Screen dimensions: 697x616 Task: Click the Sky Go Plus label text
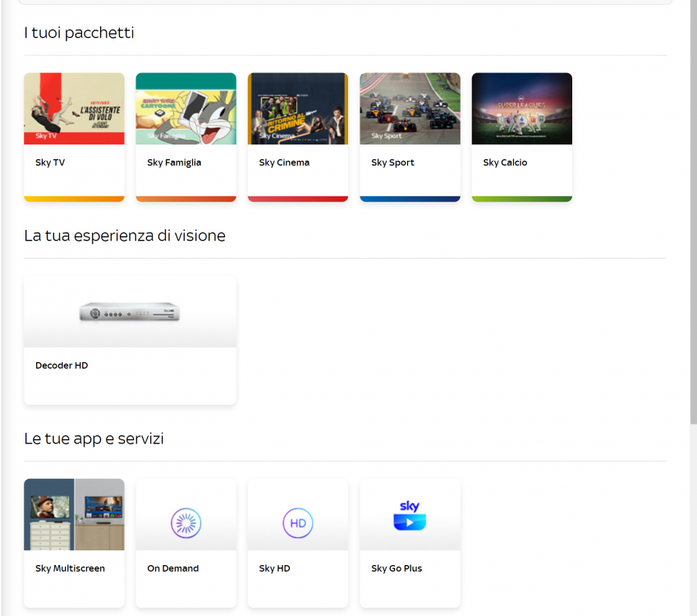tap(397, 568)
